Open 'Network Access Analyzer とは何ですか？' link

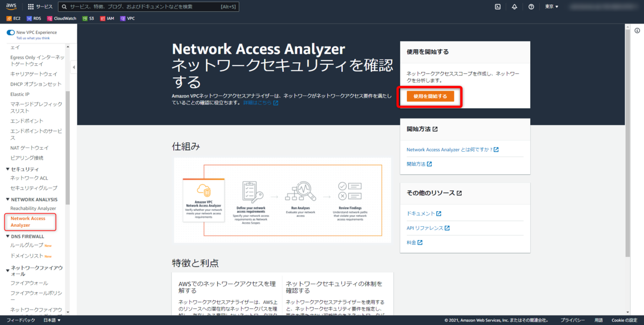point(453,150)
